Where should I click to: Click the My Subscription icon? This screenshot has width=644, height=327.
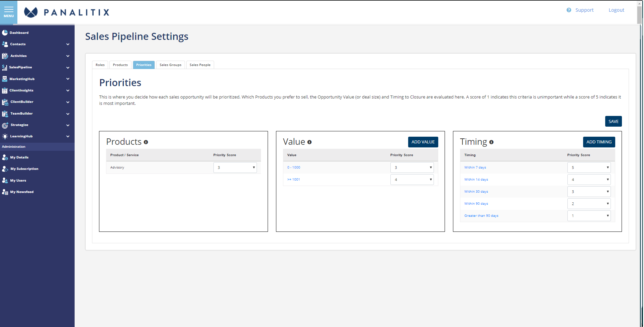point(5,169)
